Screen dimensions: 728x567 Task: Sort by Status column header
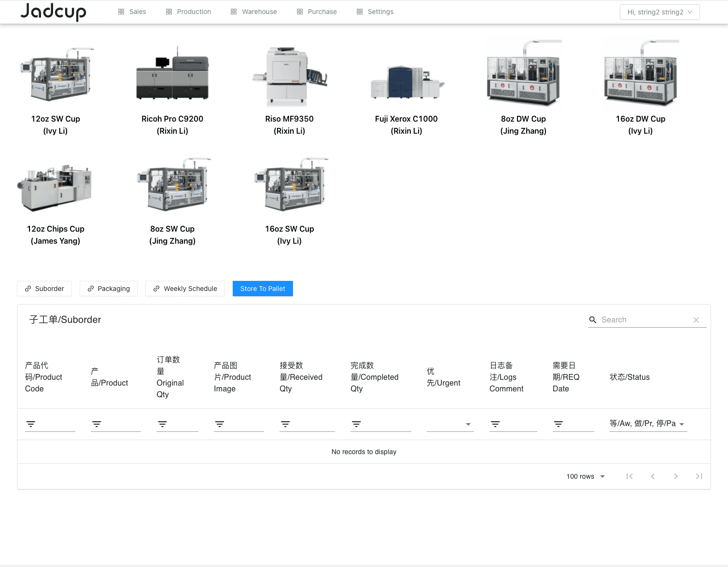630,377
